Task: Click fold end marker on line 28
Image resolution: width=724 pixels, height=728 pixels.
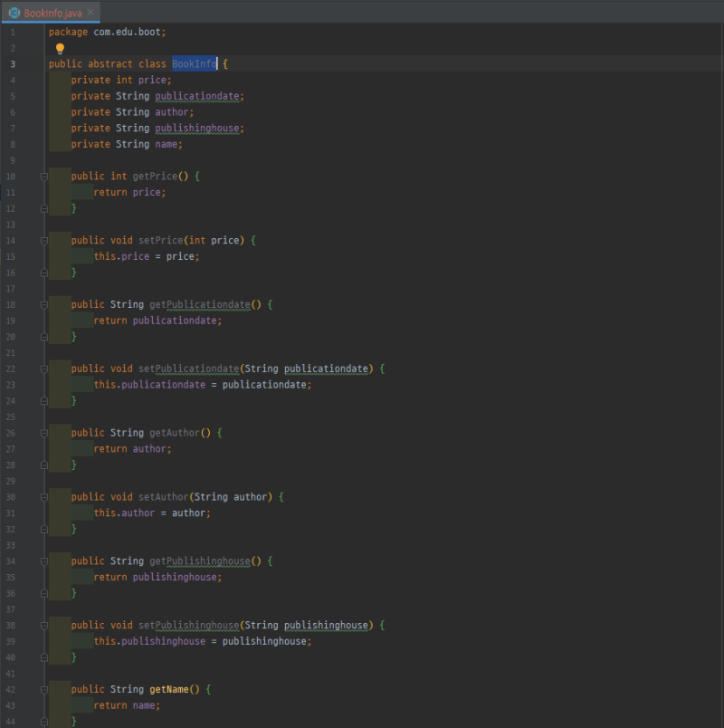Action: (44, 465)
